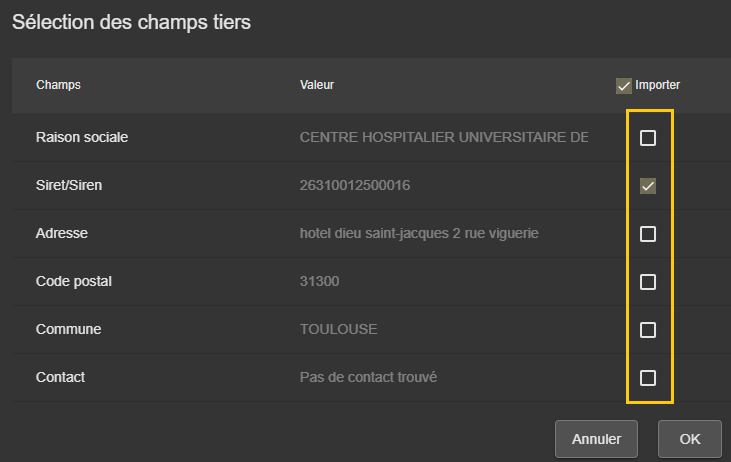Image resolution: width=731 pixels, height=462 pixels.
Task: Select the CENTRE HOSPITALIER UNIVERSITAIRE value
Action: pos(444,137)
